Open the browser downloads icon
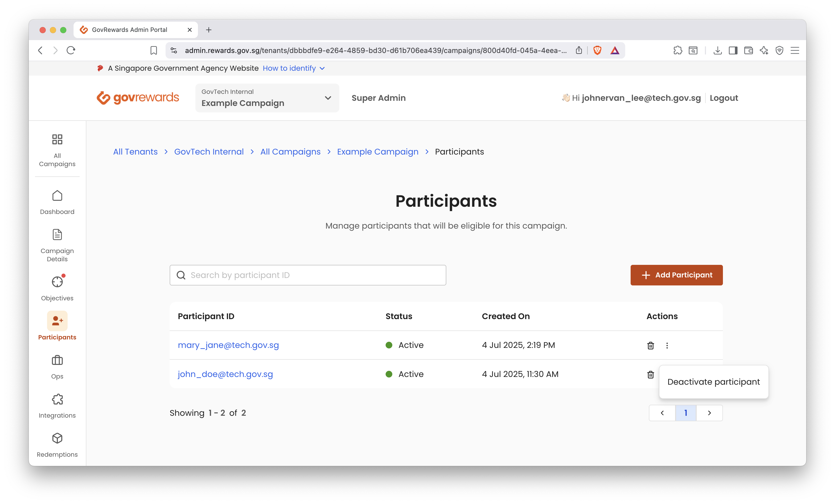 coord(718,50)
